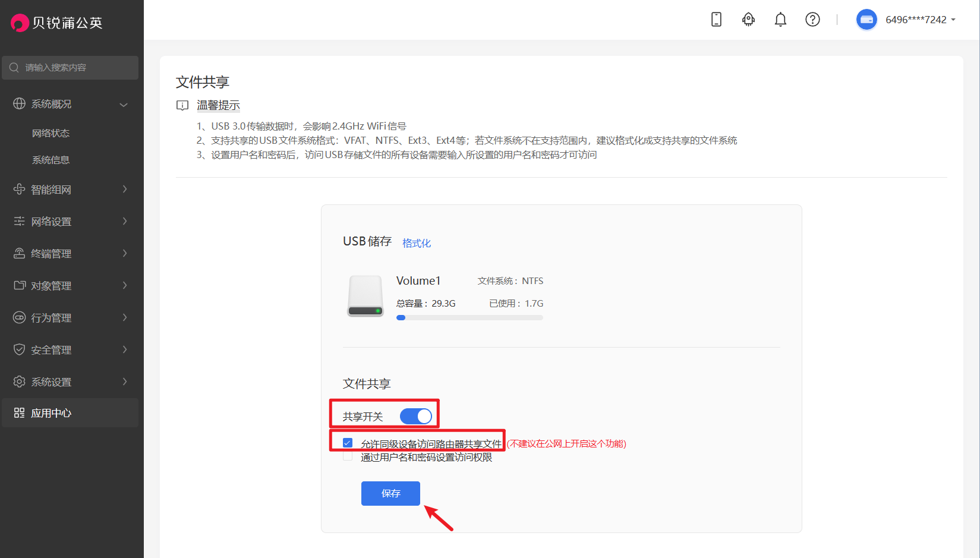Click the blue account avatar icon
This screenshot has height=558, width=980.
(866, 20)
